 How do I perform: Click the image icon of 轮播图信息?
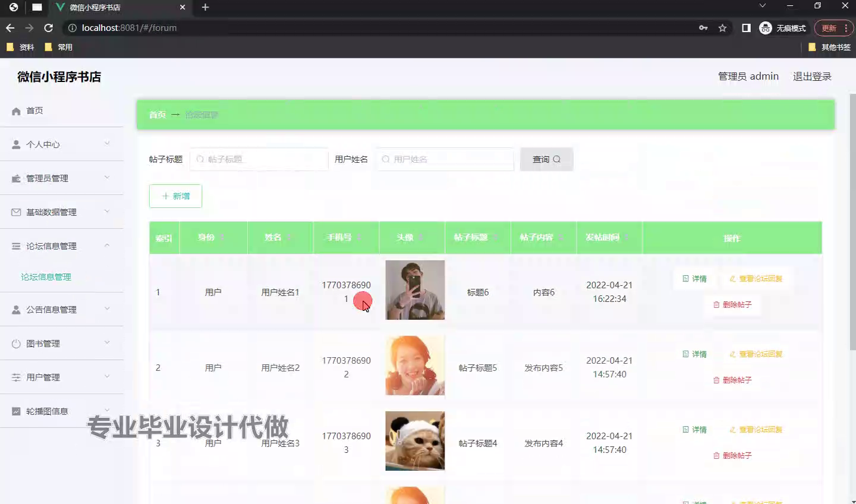[x=16, y=411]
